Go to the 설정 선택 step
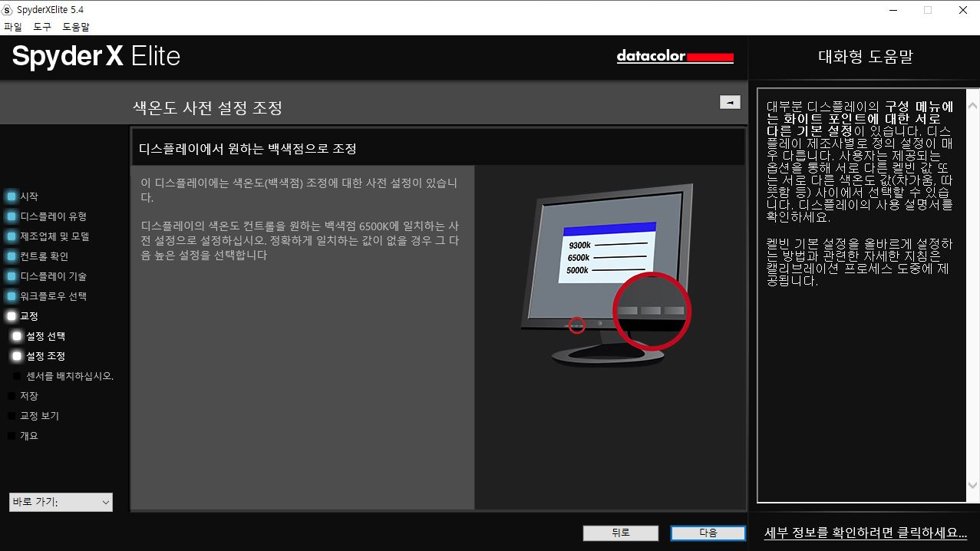This screenshot has width=980, height=551. tap(45, 336)
